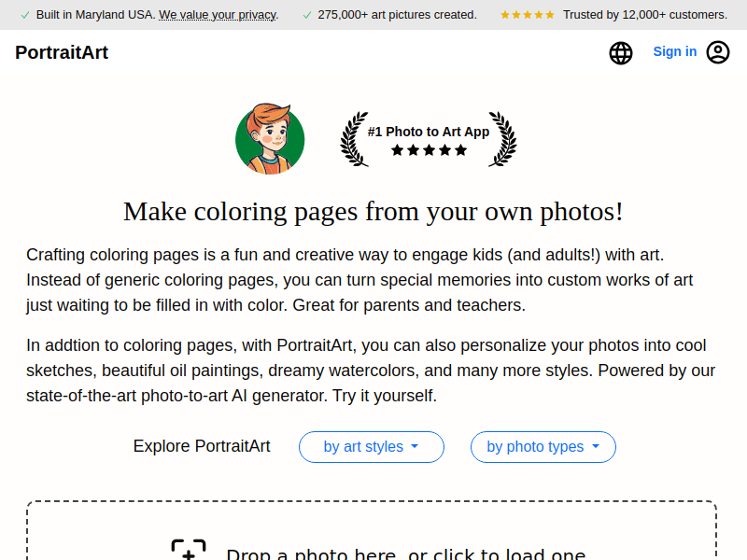Click the 'Make coloring pages from your own photos!' heading

373,212
